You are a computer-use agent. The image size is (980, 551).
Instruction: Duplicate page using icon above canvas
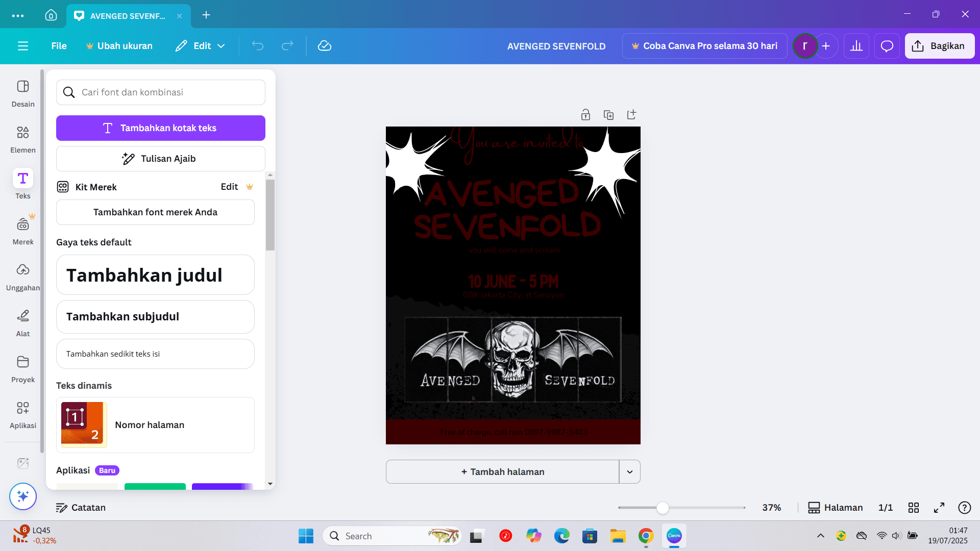pyautogui.click(x=608, y=115)
